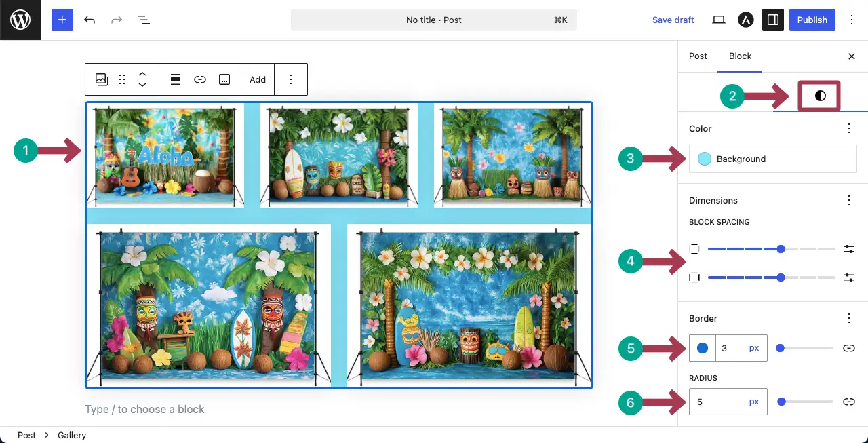Viewport: 868px width, 443px height.
Task: Open block toolbar more options menu
Action: (291, 79)
